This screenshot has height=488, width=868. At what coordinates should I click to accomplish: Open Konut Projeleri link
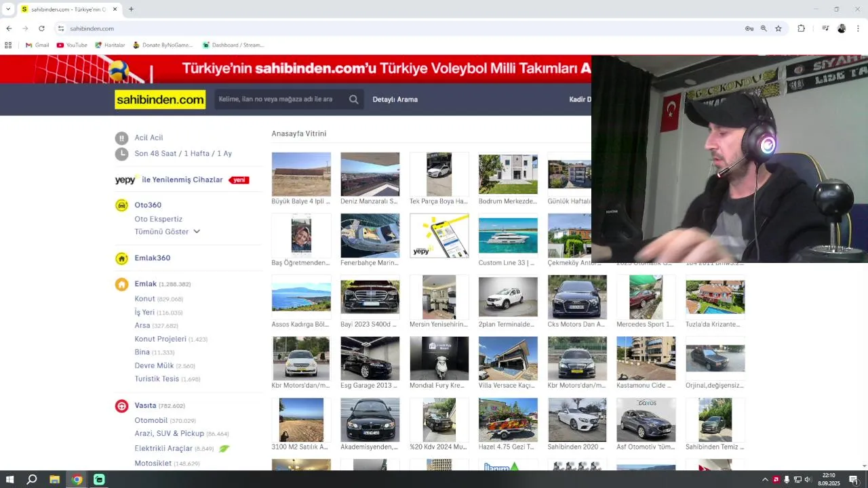(x=160, y=339)
